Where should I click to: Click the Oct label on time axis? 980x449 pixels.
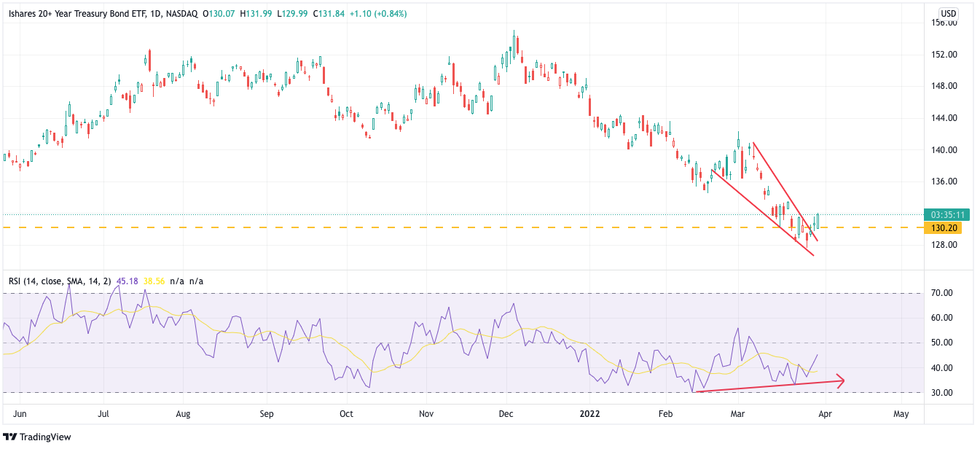pyautogui.click(x=346, y=414)
